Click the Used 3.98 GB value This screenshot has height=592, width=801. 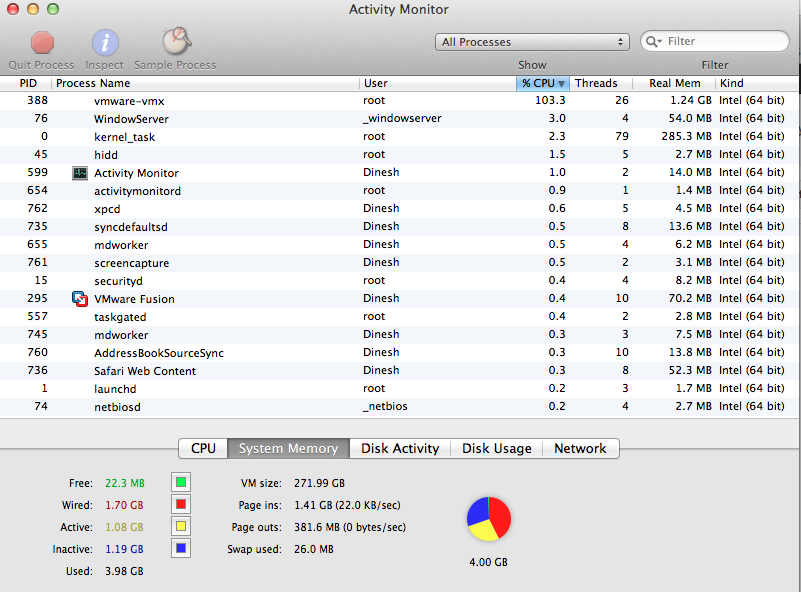point(124,571)
